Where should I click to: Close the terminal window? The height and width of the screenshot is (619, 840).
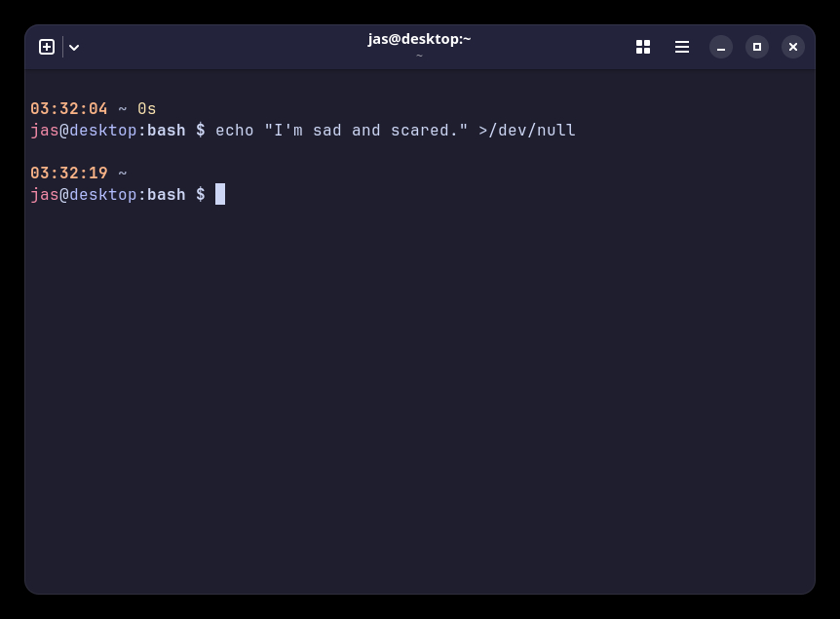point(793,47)
